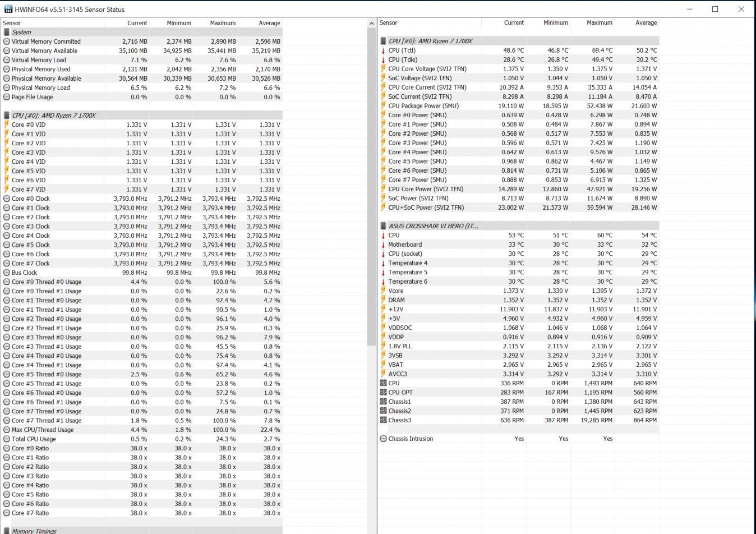Viewport: 756px width, 534px height.
Task: Click the lightning icon beside Core #7 VID
Action: click(x=7, y=189)
